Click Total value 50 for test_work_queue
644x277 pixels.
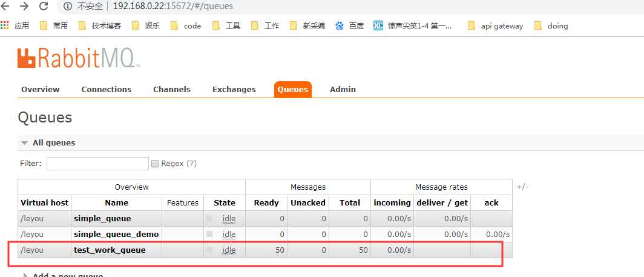tap(363, 250)
